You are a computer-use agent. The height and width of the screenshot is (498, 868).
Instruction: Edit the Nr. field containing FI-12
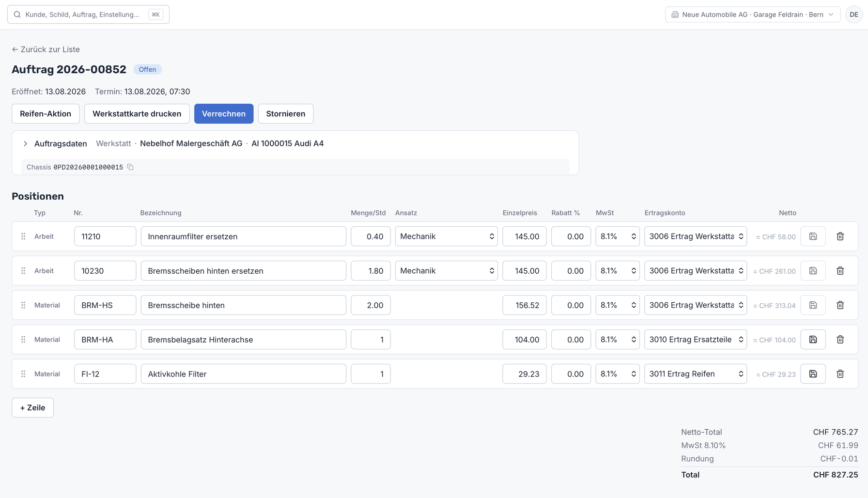click(x=105, y=374)
